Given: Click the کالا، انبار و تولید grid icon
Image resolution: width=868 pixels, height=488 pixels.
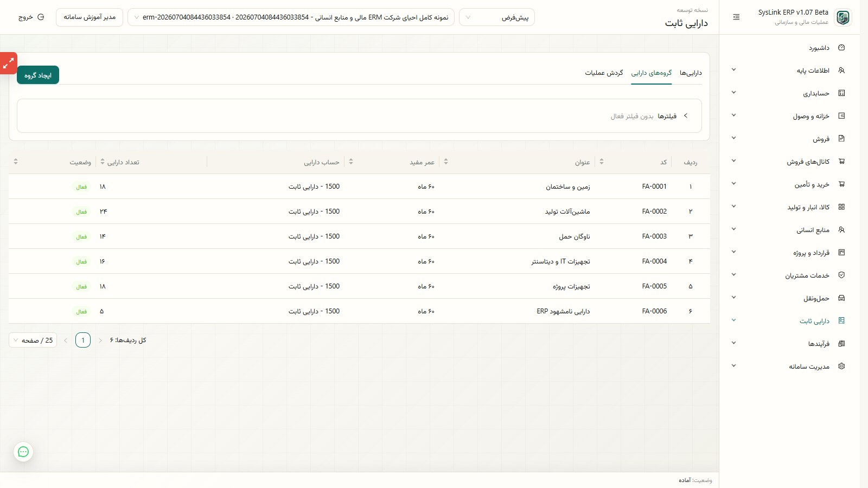Looking at the screenshot, I should click(x=841, y=207).
